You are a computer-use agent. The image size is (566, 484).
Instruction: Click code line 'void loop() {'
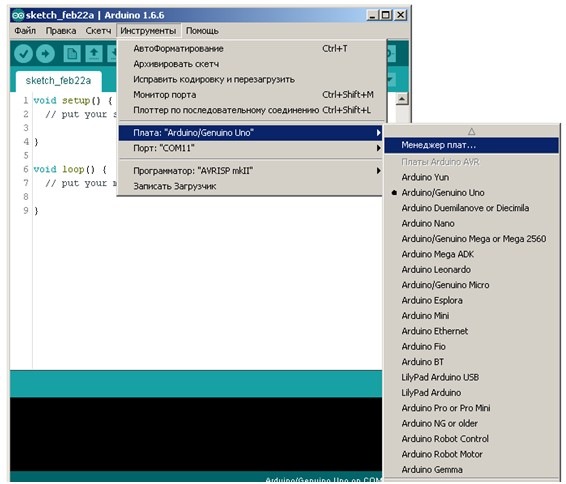point(70,170)
